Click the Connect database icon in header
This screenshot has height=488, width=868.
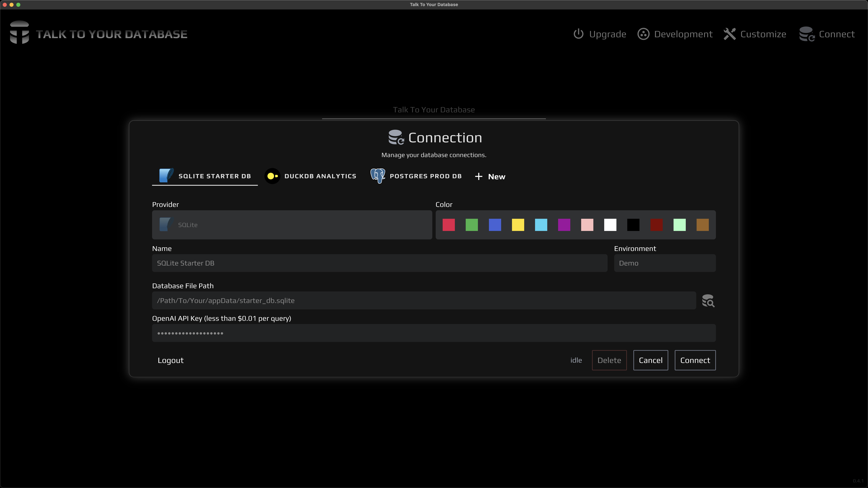(807, 34)
